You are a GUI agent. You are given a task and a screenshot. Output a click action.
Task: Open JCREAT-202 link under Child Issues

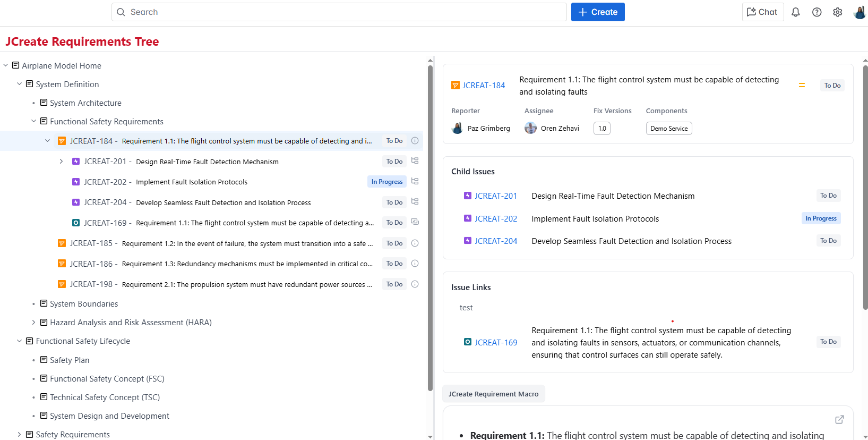(x=496, y=219)
